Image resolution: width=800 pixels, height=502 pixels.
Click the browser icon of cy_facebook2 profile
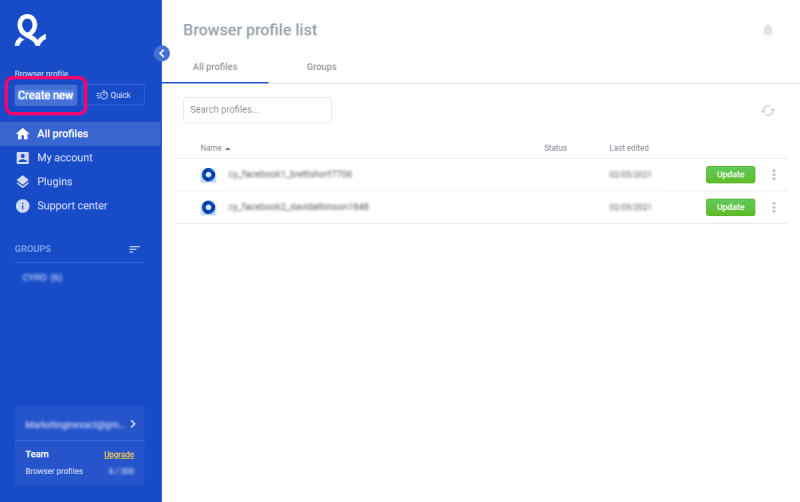208,208
